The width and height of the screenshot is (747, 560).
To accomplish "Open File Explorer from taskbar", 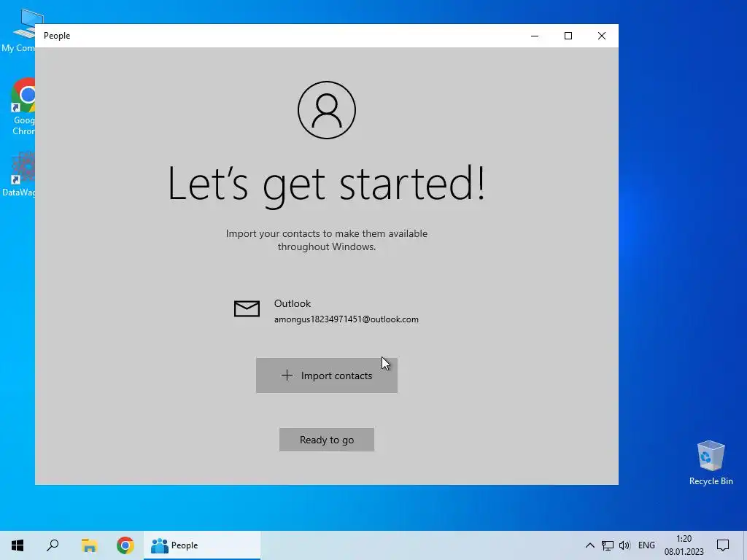I will 89,545.
